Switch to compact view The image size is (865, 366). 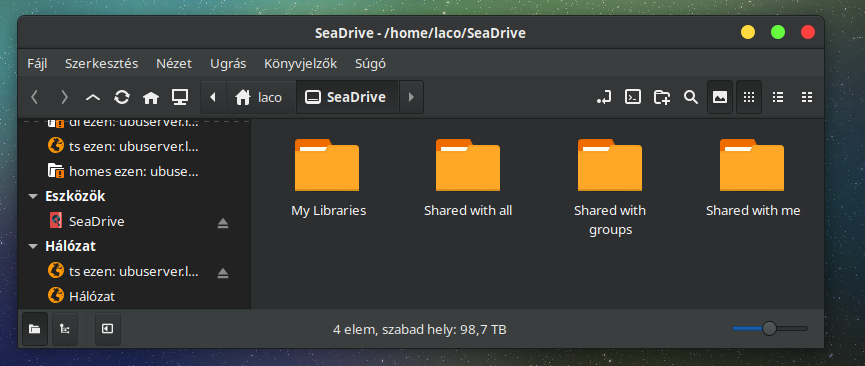(x=807, y=97)
